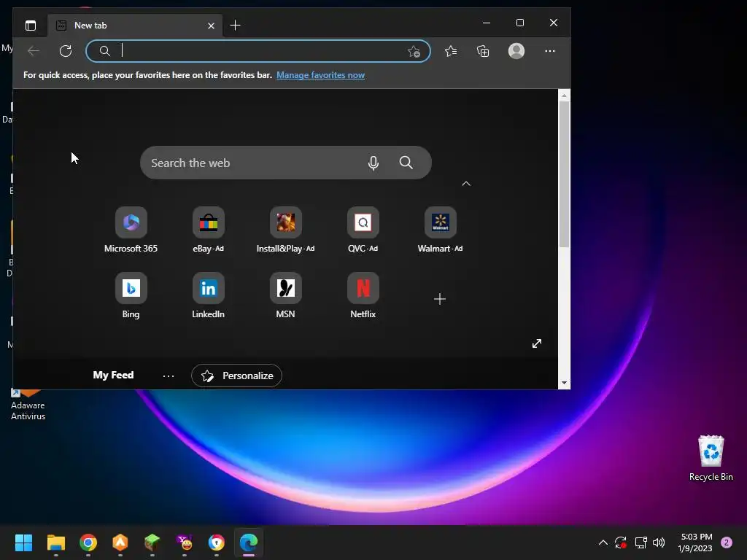Open LinkedIn quick link
The width and height of the screenshot is (747, 560).
click(208, 296)
